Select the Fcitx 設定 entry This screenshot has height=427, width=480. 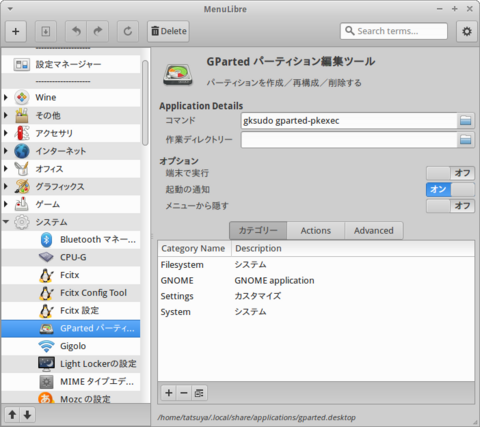pyautogui.click(x=71, y=310)
